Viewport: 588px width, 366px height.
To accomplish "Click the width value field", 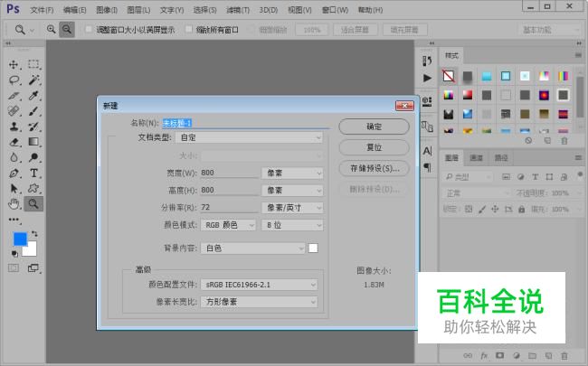I will 229,173.
